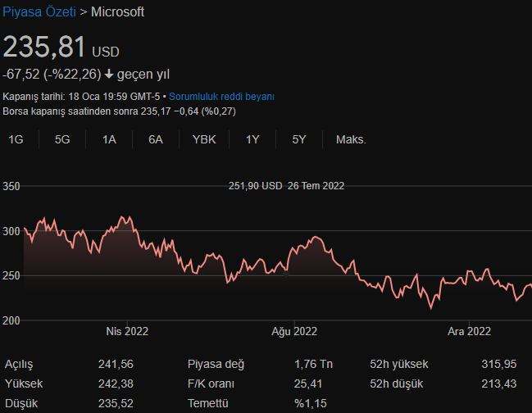Show the 5Y price history

point(299,139)
